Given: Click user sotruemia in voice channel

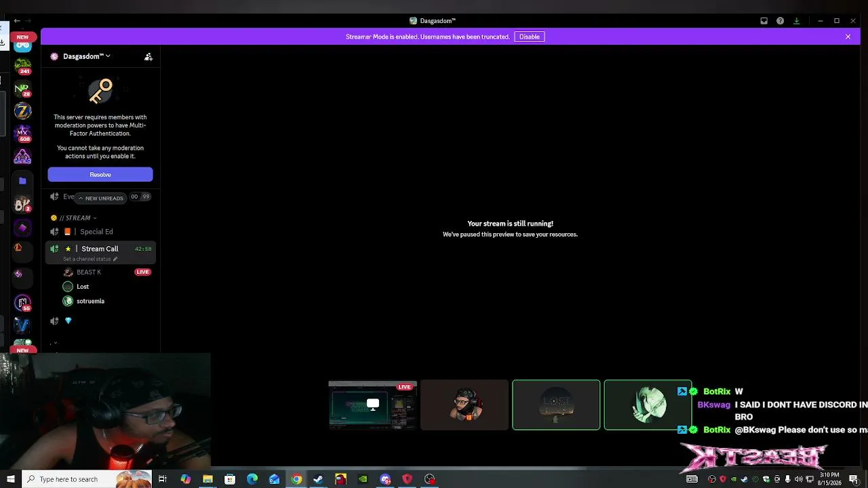Looking at the screenshot, I should click(x=83, y=301).
